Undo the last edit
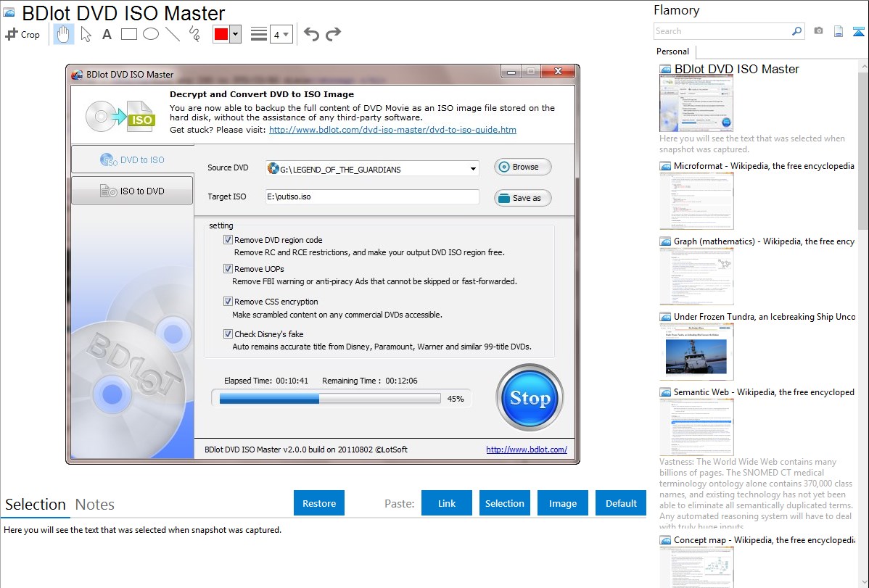869x588 pixels. tap(311, 34)
